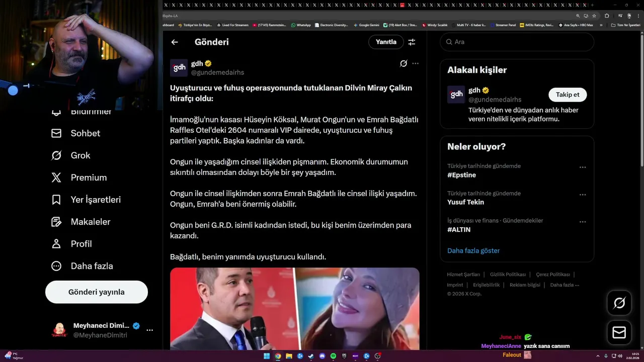
Task: Open Gizlilik Politikası footer link
Action: tap(508, 275)
